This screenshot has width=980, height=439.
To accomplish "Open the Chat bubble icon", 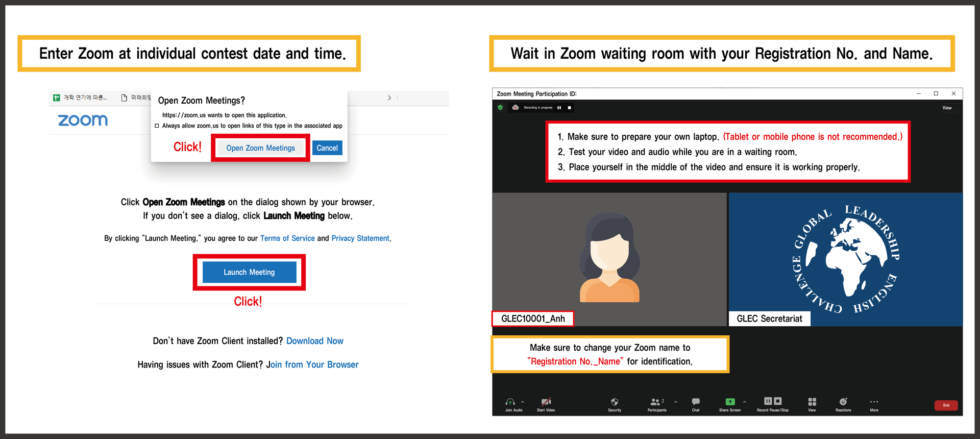I will point(696,402).
